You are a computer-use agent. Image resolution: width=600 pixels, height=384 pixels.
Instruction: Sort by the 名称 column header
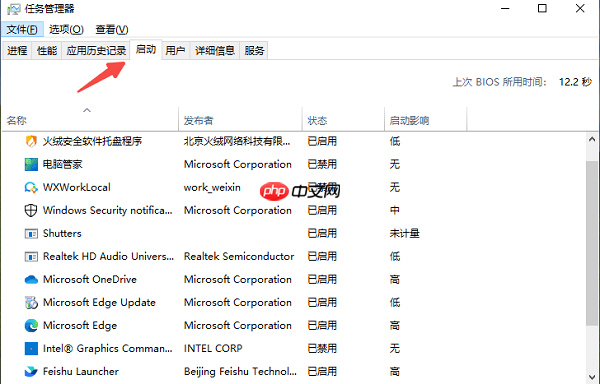pos(90,120)
